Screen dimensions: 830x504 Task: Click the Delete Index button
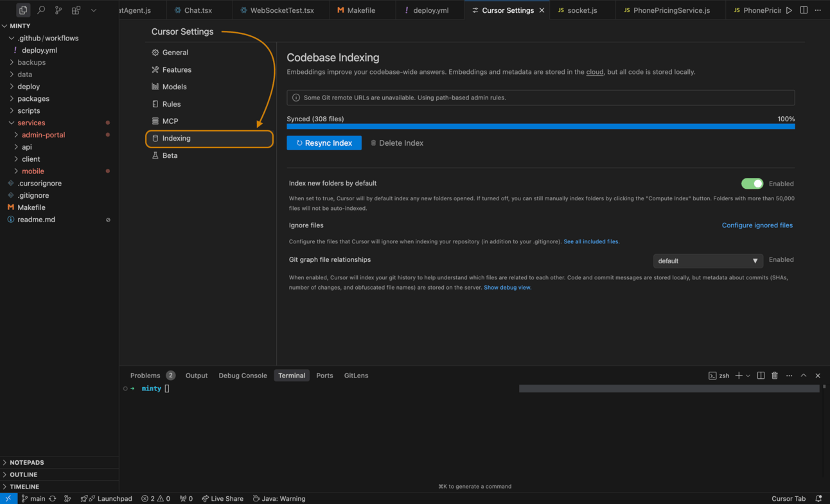coord(397,143)
